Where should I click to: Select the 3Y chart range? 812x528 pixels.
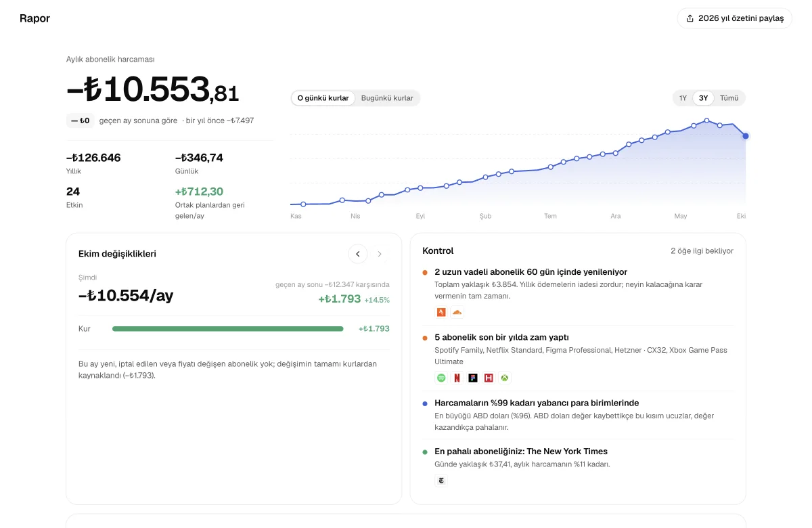pyautogui.click(x=704, y=98)
